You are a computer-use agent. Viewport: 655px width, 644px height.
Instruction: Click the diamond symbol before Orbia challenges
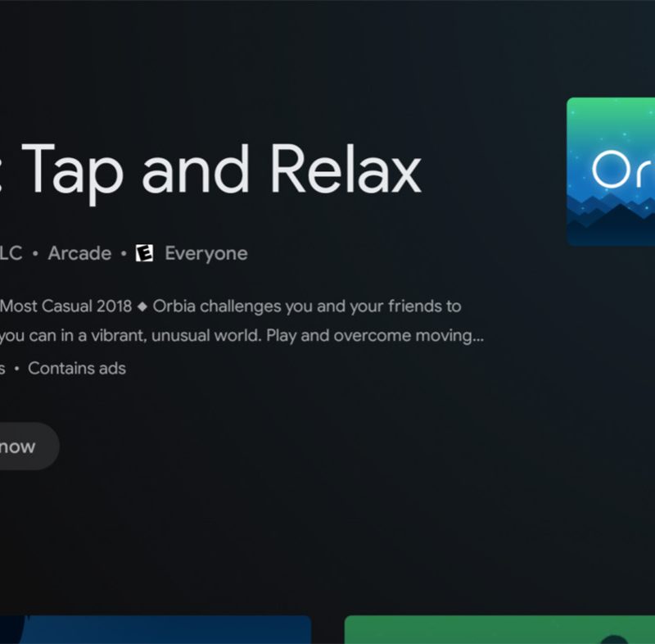142,306
